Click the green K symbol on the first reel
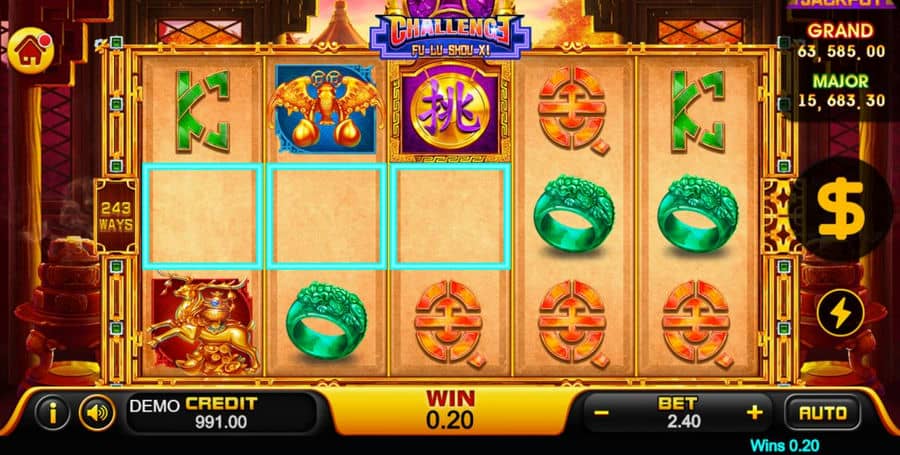Screen dimensions: 900x455 [x=202, y=111]
